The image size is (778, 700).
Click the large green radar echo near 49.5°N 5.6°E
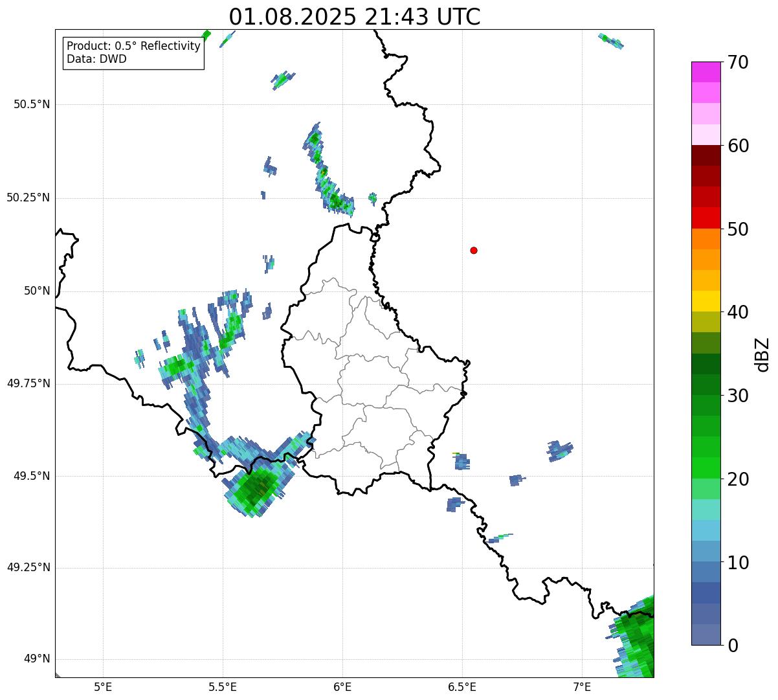click(x=258, y=487)
